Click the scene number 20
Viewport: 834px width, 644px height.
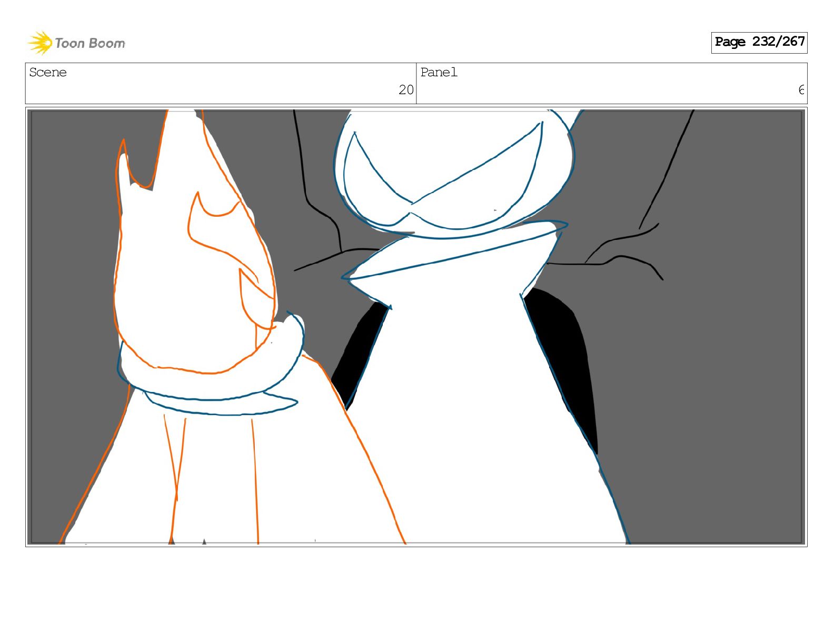click(406, 90)
